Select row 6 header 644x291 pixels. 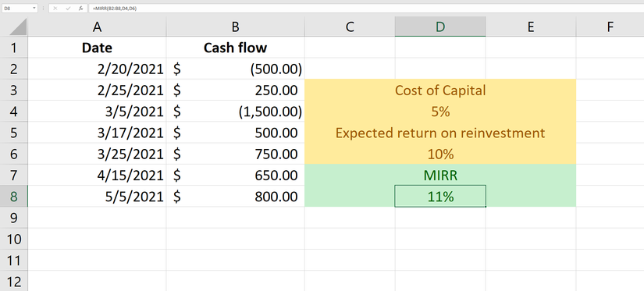tap(14, 154)
